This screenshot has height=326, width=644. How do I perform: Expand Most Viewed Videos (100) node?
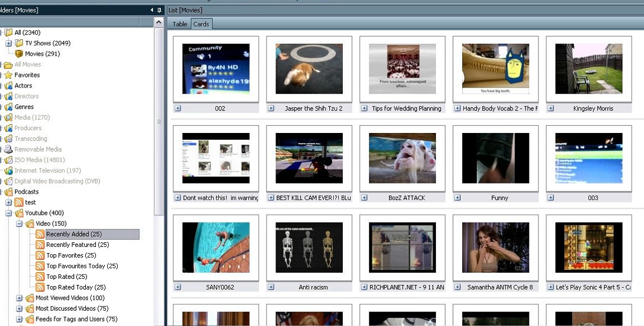tap(19, 298)
